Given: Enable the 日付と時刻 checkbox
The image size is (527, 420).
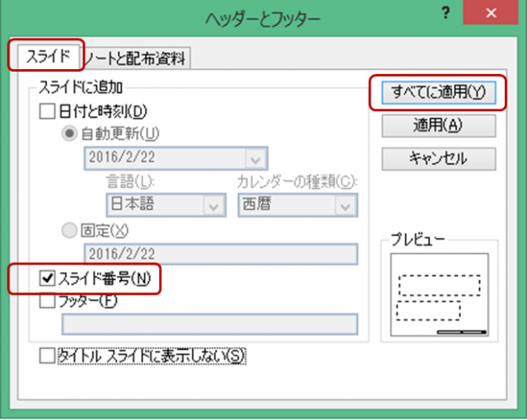Looking at the screenshot, I should pyautogui.click(x=48, y=110).
